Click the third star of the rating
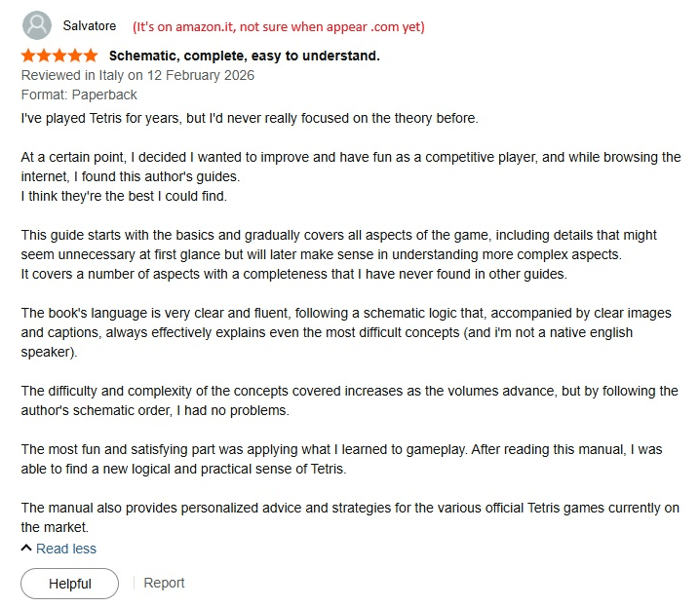The image size is (700, 607). [59, 56]
